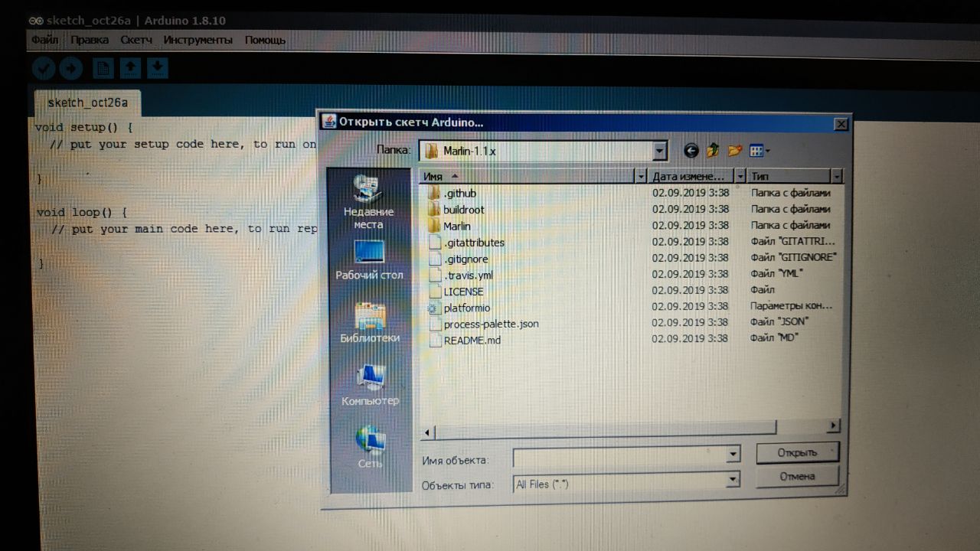Open the Инструменты menu
Image resolution: width=980 pixels, height=551 pixels.
tap(198, 40)
